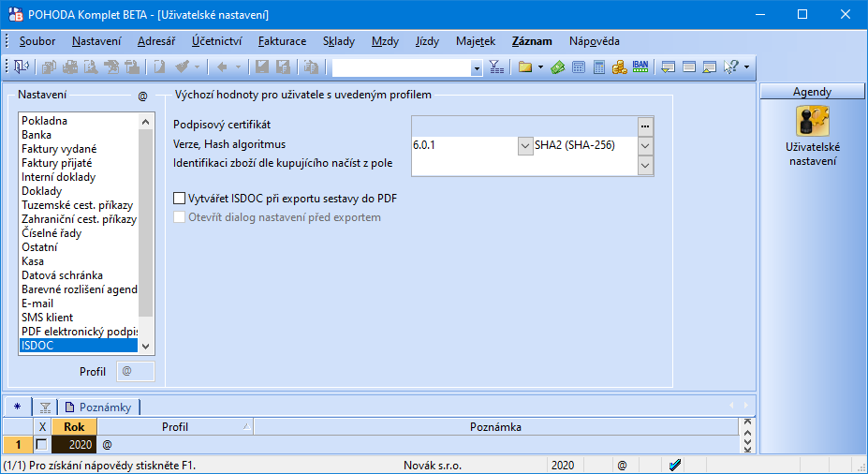Click the POHODA application title icon
This screenshot has height=474, width=868.
point(16,14)
